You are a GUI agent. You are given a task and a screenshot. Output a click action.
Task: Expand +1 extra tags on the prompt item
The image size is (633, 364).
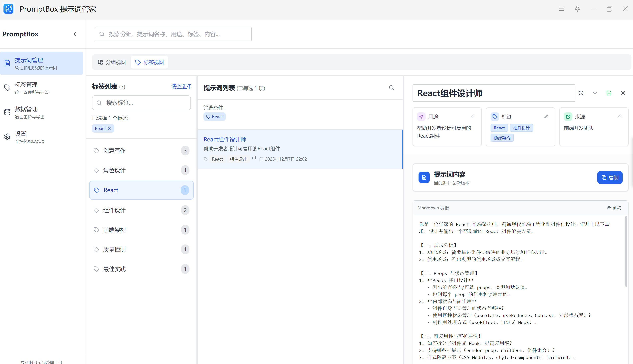(253, 158)
